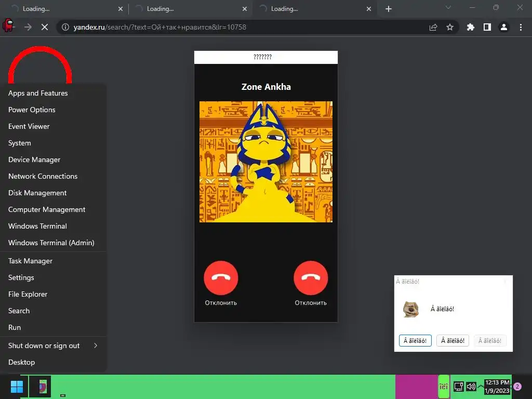This screenshot has height=399, width=532.
Task: Click the Among Us crewmate back icon
Action: 8,26
